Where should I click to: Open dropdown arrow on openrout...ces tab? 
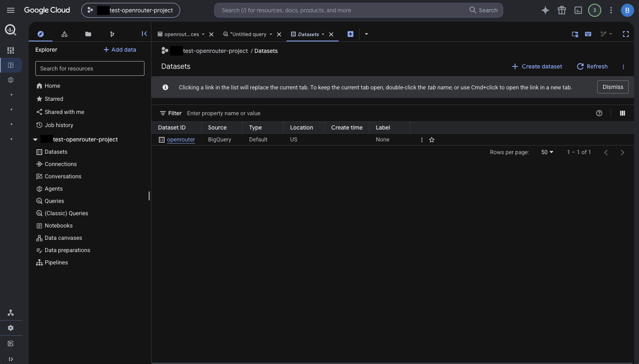click(203, 34)
